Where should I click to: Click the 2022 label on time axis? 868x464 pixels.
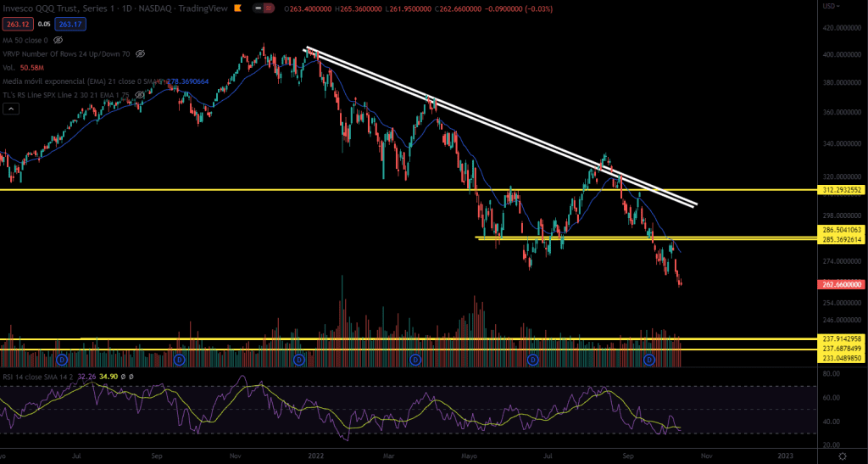pyautogui.click(x=316, y=456)
